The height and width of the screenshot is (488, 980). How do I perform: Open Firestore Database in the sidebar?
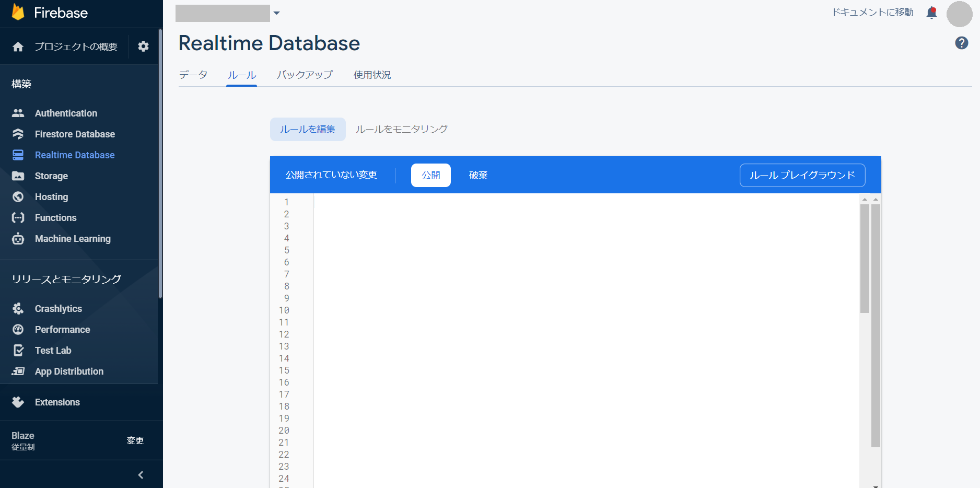(75, 134)
